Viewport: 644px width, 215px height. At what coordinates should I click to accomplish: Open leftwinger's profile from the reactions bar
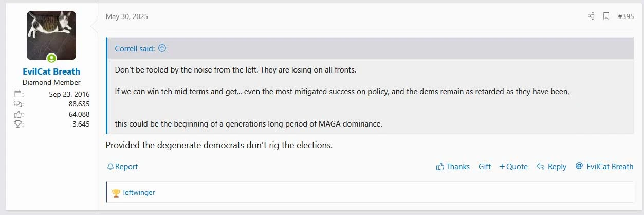tap(139, 193)
